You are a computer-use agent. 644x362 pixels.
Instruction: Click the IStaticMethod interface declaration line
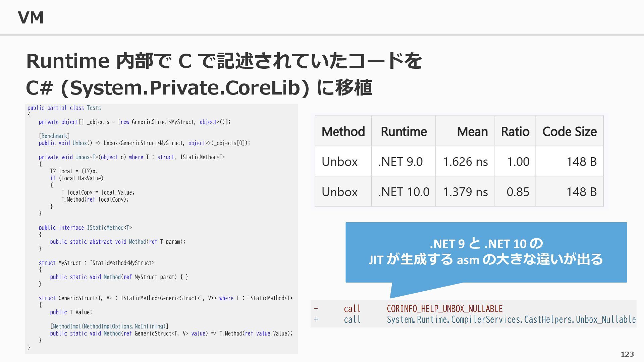85,228
